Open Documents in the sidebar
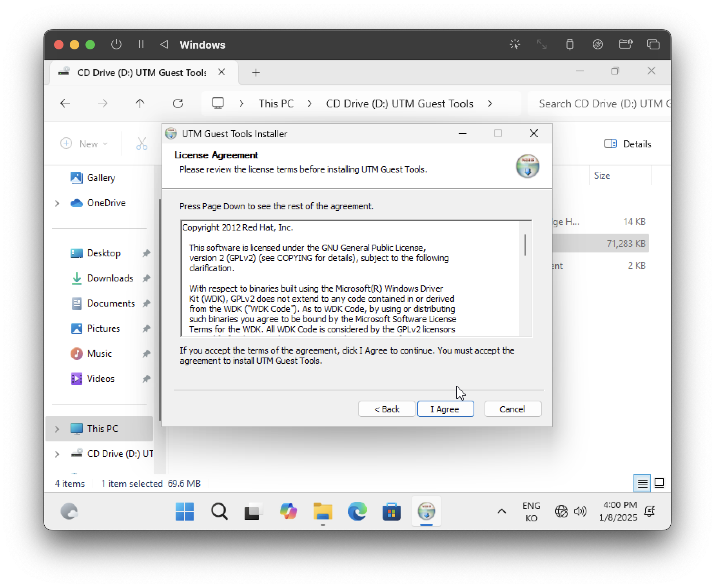The width and height of the screenshot is (715, 588). coord(111,303)
